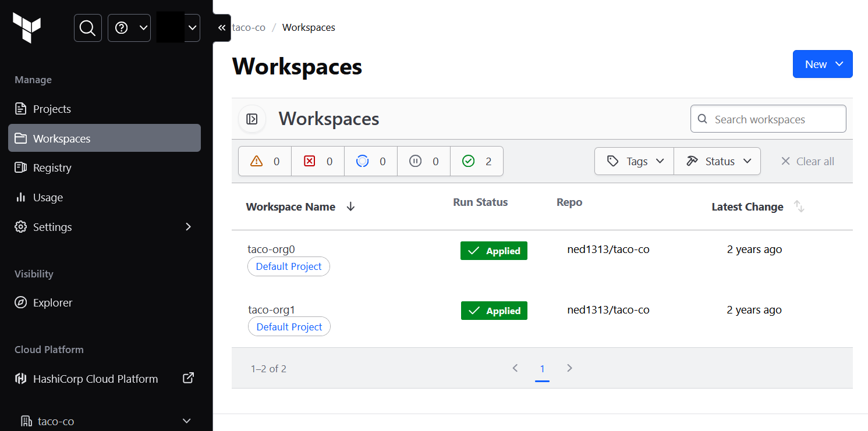
Task: Click taco-co breadcrumb link
Action: click(x=249, y=27)
